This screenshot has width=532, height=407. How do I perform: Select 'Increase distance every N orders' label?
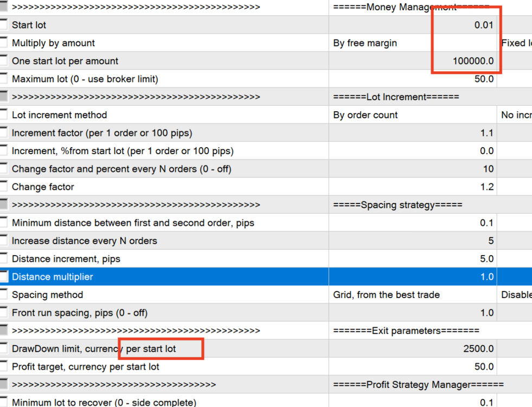tap(85, 241)
